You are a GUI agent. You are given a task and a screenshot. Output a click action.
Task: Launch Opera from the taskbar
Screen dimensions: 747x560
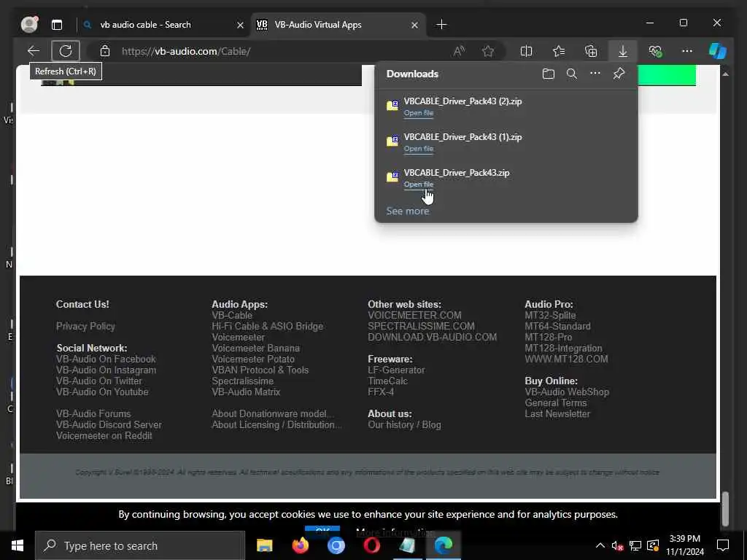tap(371, 545)
